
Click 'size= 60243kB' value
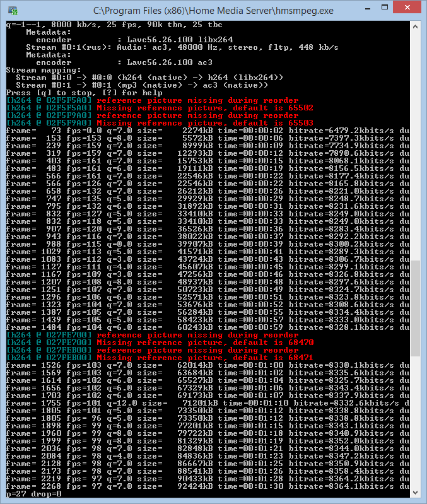175,327
